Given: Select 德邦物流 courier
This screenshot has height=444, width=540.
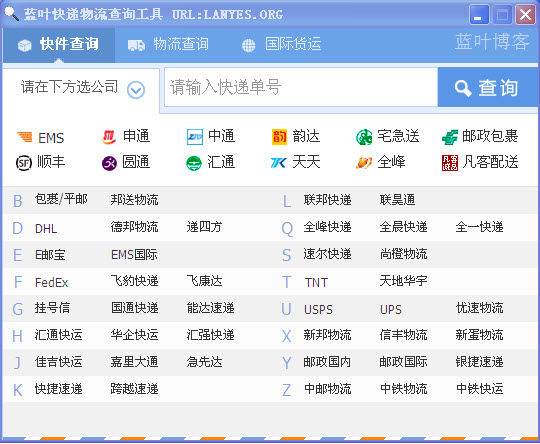Looking at the screenshot, I should tap(134, 227).
